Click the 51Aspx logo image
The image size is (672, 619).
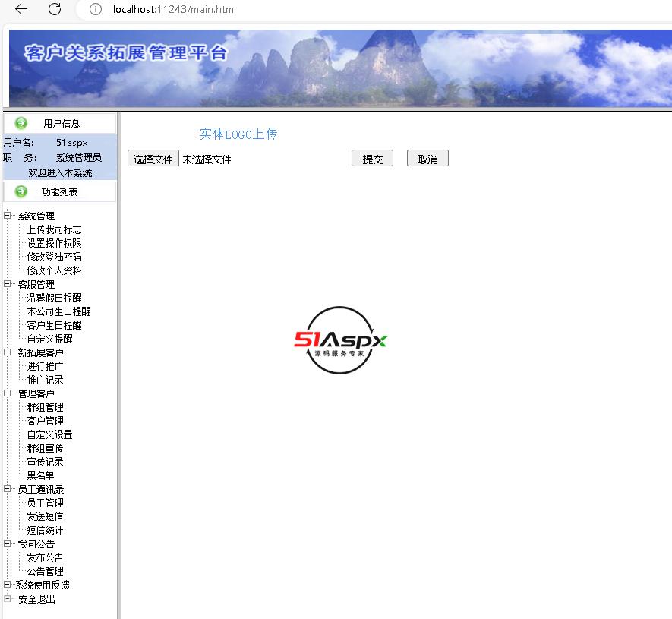[x=340, y=340]
